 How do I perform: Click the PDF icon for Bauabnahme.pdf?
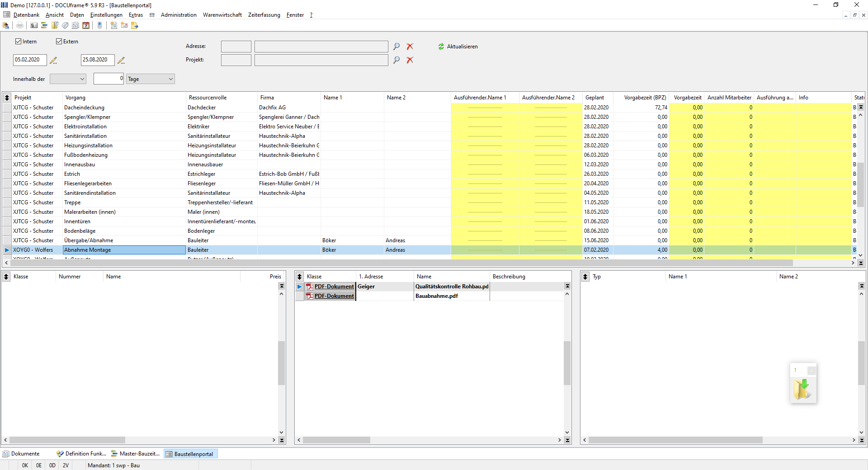point(310,296)
